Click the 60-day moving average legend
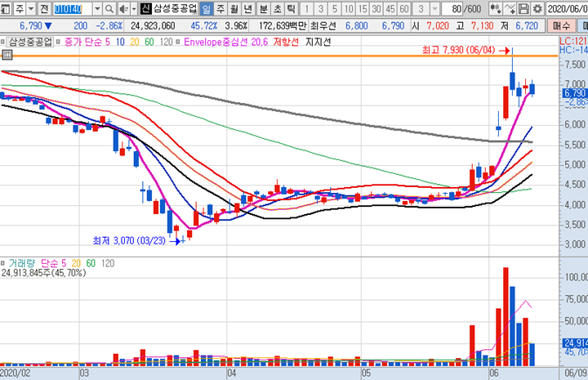588x380 pixels. point(149,42)
